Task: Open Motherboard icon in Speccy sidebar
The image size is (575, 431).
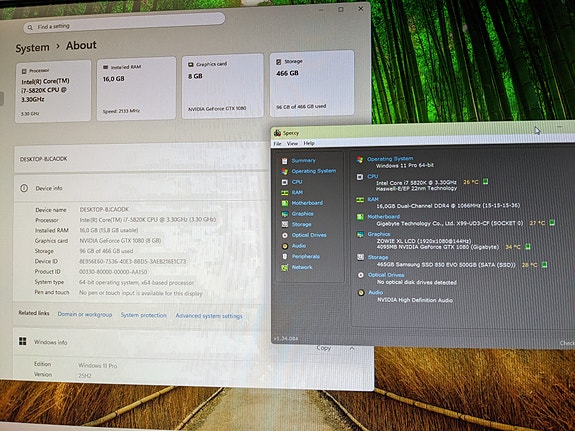Action: [x=285, y=203]
